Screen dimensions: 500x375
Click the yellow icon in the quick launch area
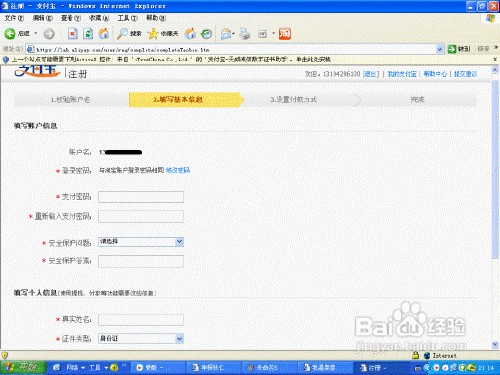[x=114, y=367]
